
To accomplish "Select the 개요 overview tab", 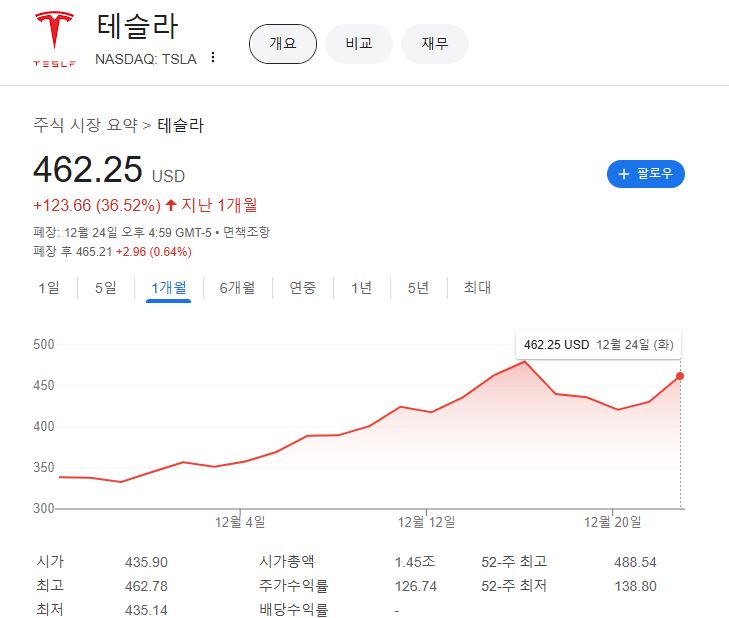I will point(283,44).
